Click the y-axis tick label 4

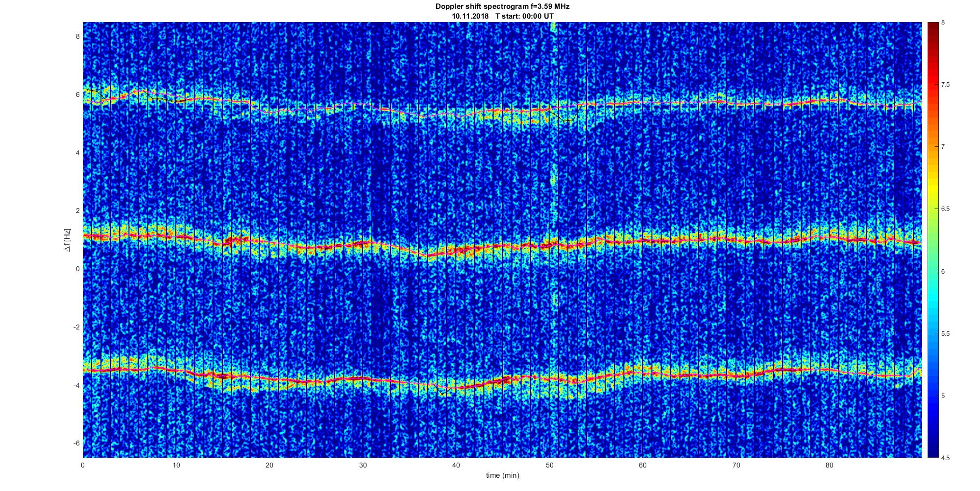(x=77, y=153)
